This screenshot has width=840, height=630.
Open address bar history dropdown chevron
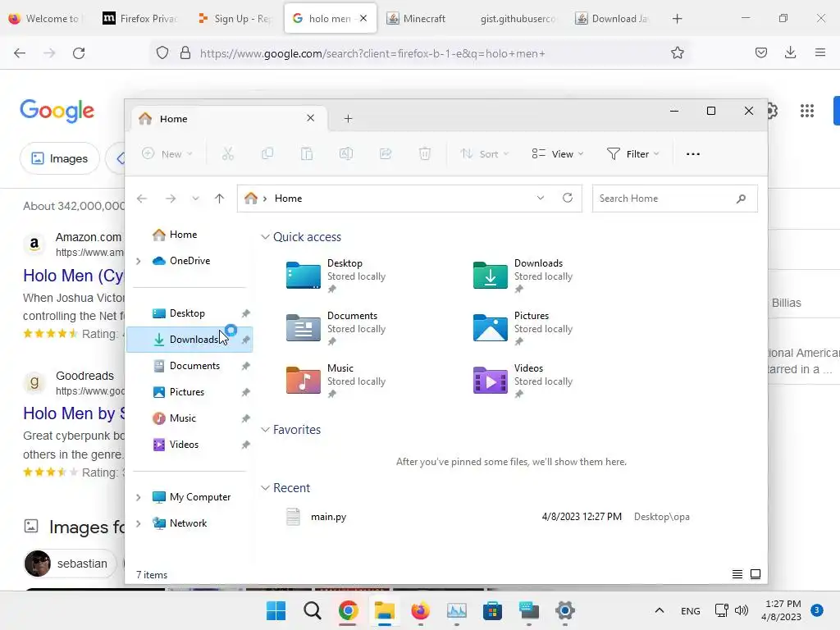click(x=541, y=198)
